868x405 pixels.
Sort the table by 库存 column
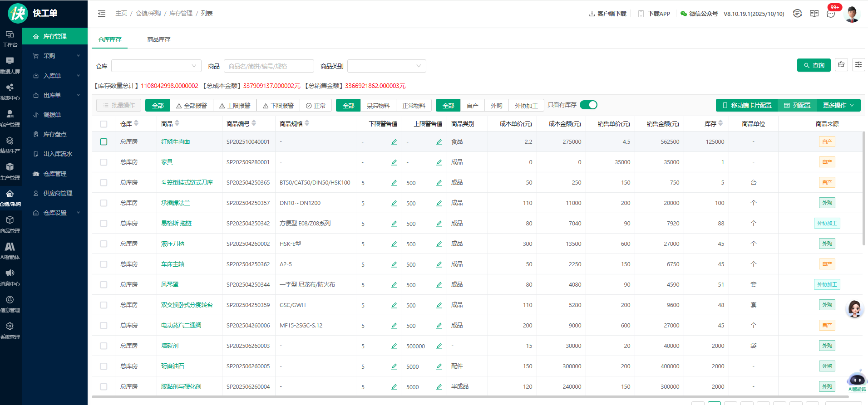coord(720,123)
